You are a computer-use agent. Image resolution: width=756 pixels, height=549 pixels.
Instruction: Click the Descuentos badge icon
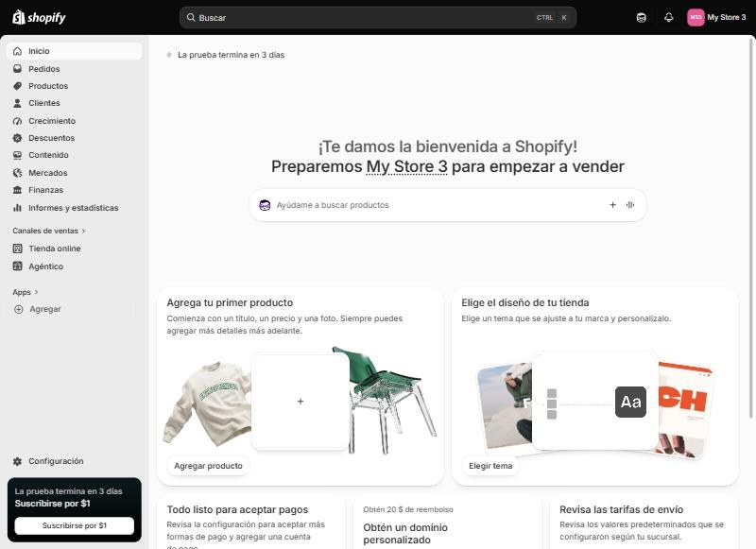point(17,138)
